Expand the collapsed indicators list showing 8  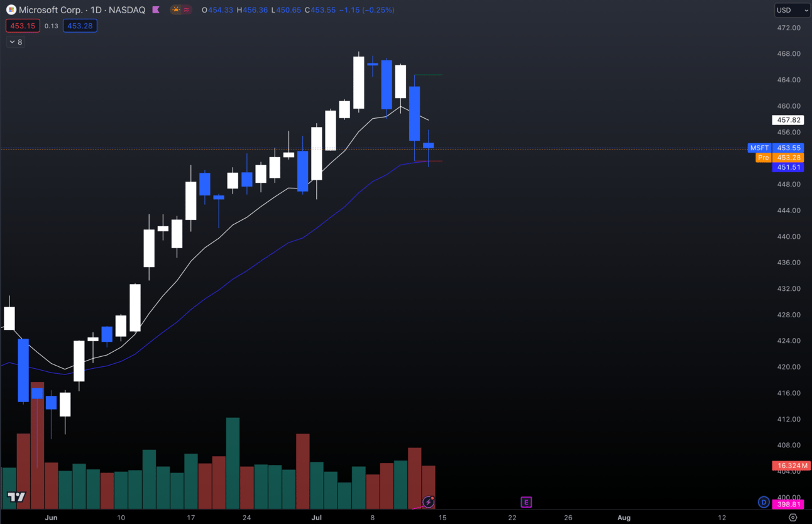16,42
